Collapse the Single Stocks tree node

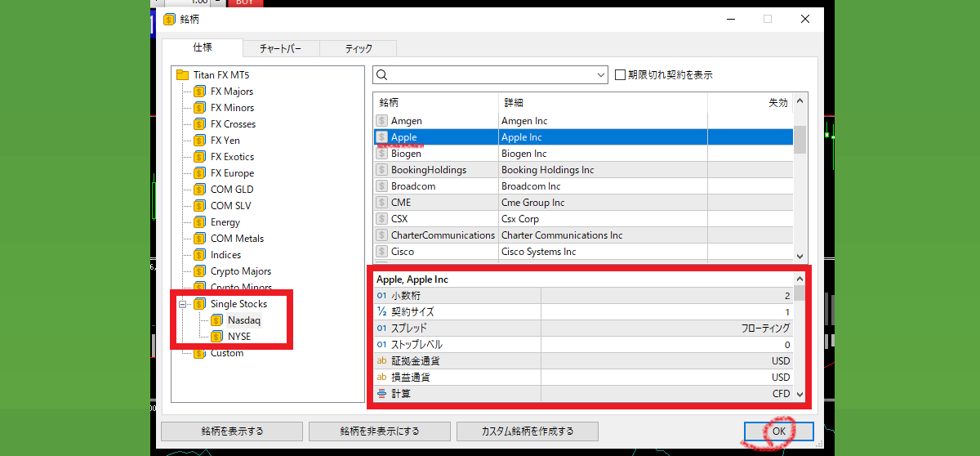click(x=183, y=304)
